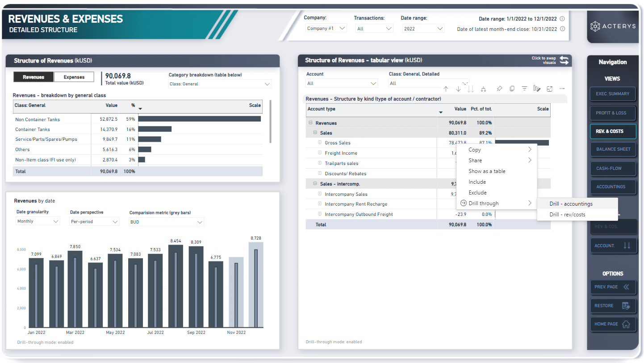Personalize this visual chart-pencil icon

[537, 89]
